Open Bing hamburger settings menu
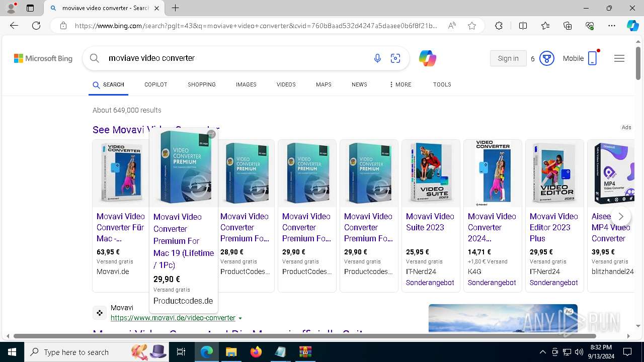Screen dimensions: 644x362 coord(619,58)
